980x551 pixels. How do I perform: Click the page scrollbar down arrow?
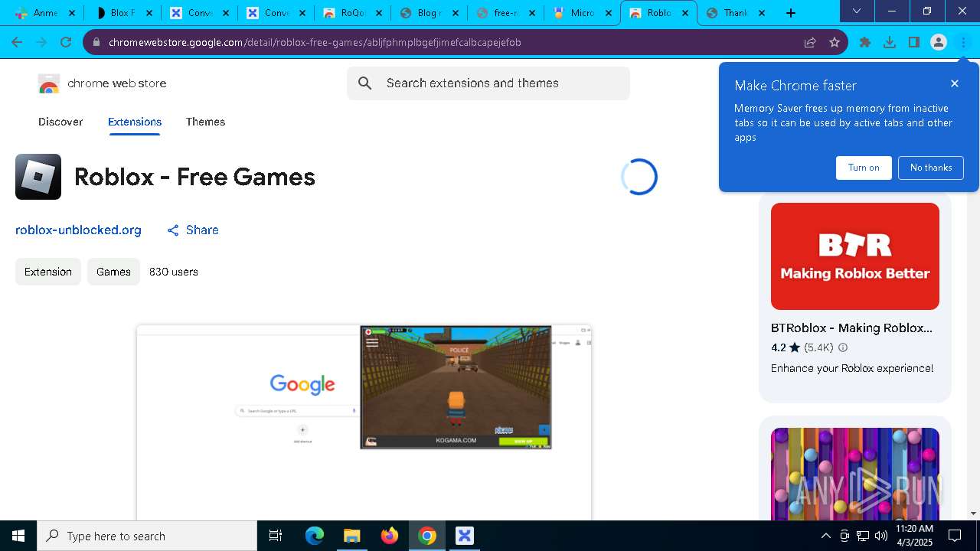click(973, 514)
